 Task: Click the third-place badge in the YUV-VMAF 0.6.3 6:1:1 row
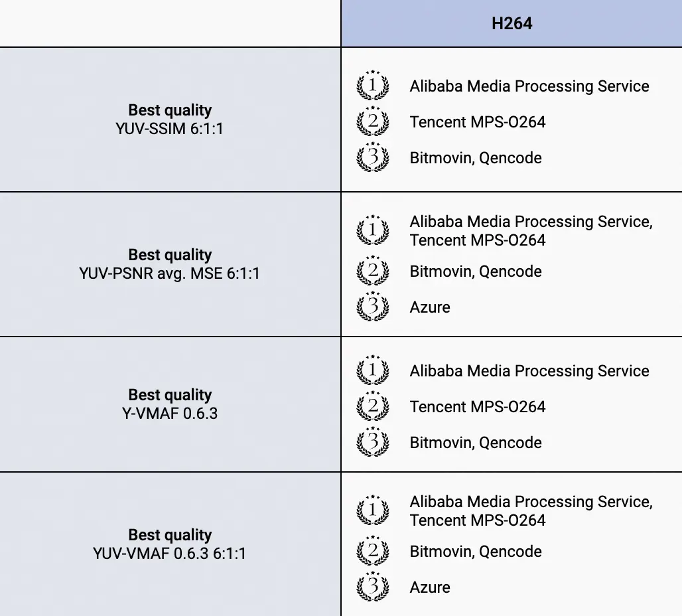coord(373,587)
